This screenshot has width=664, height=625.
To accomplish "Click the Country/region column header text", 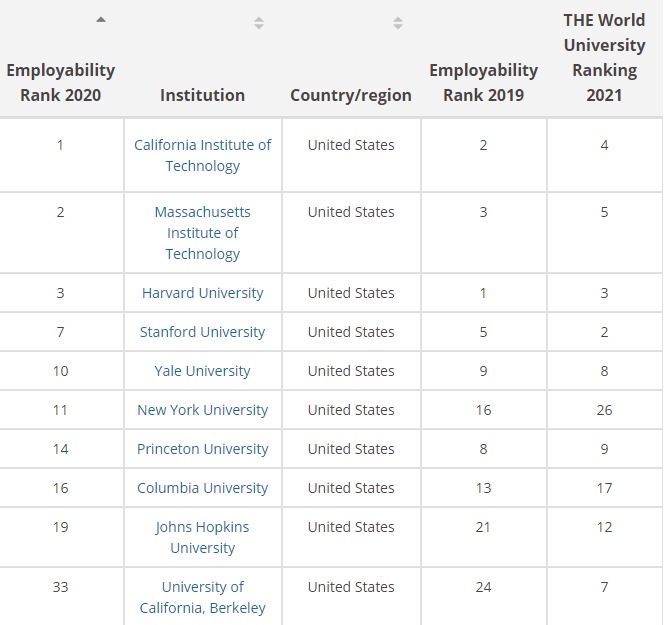I will [x=351, y=95].
